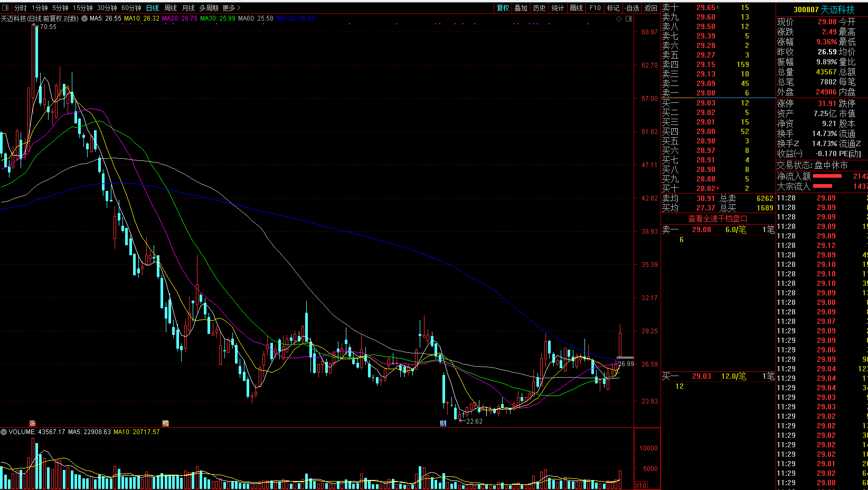The image size is (868, 490).
Task: Click the 总卖 value 6262
Action: [765, 198]
